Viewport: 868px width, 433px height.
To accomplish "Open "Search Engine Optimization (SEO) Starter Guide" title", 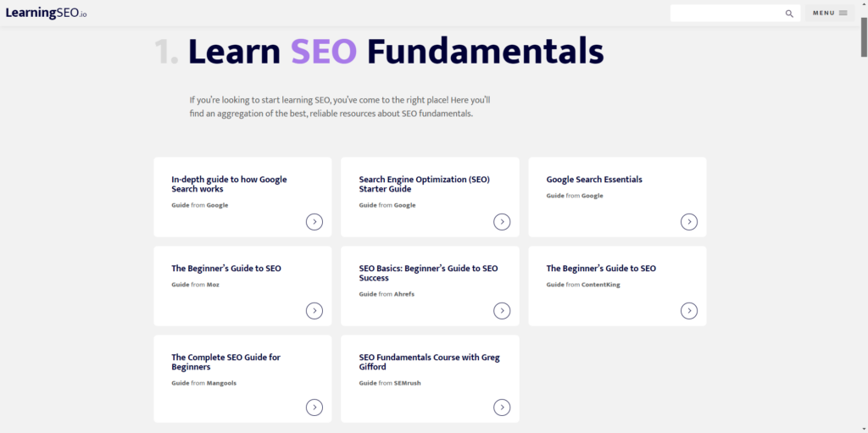I will (425, 185).
